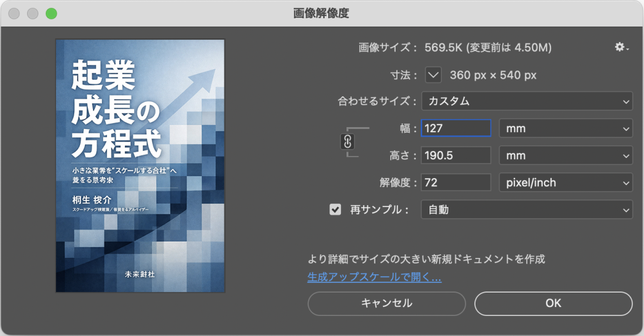Toggle the constrain proportions chain link icon
The width and height of the screenshot is (644, 336).
[347, 142]
